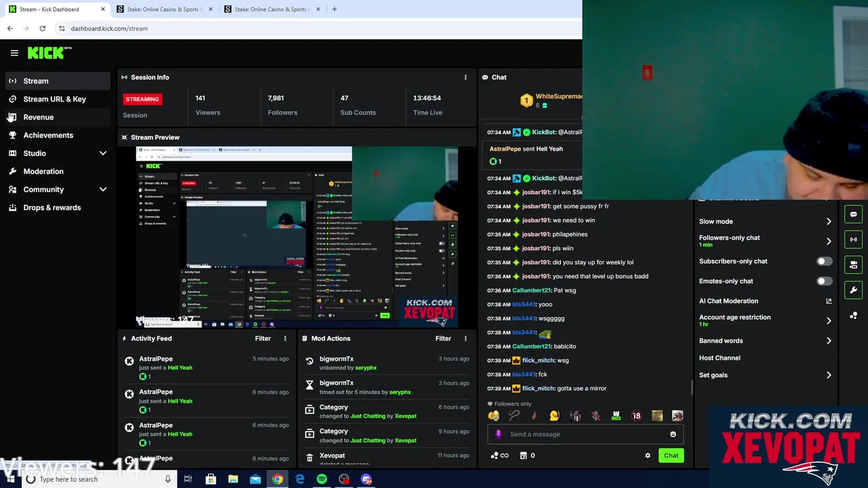Toggle Subscribers-only chat switch
Screen dimensions: 868x488
824,261
